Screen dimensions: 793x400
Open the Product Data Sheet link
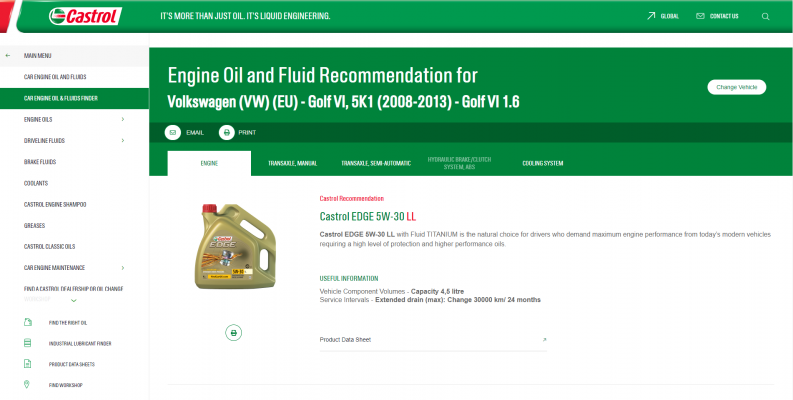(x=433, y=340)
